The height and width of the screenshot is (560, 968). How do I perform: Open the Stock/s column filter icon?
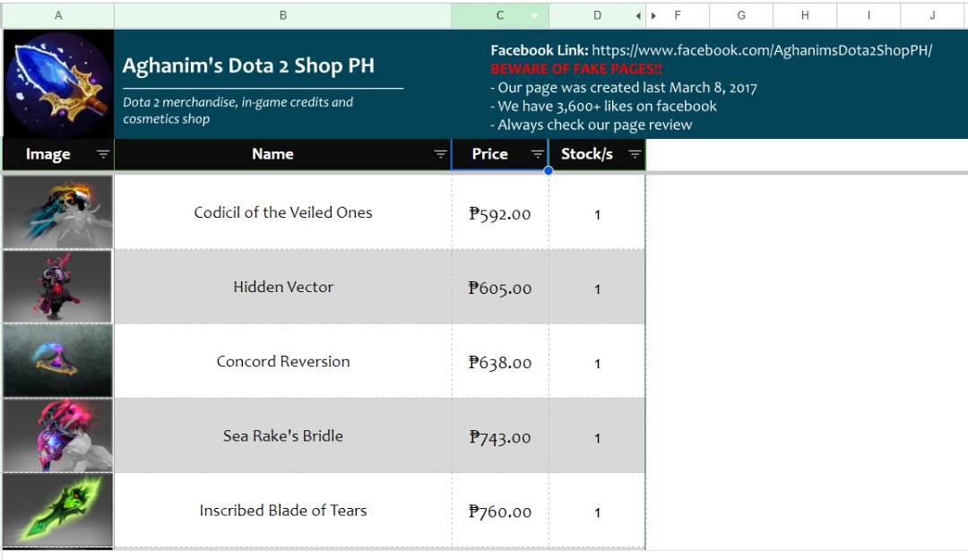pyautogui.click(x=635, y=154)
